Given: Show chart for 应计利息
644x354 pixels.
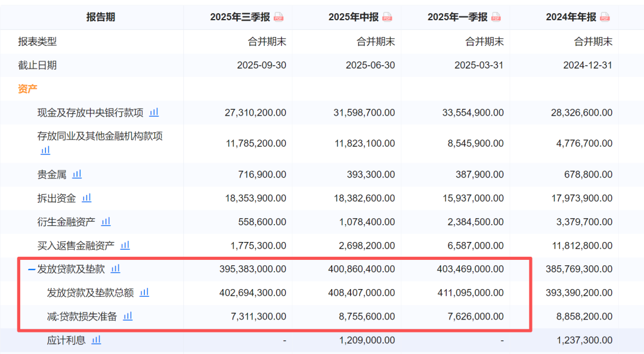Looking at the screenshot, I should pos(96,340).
